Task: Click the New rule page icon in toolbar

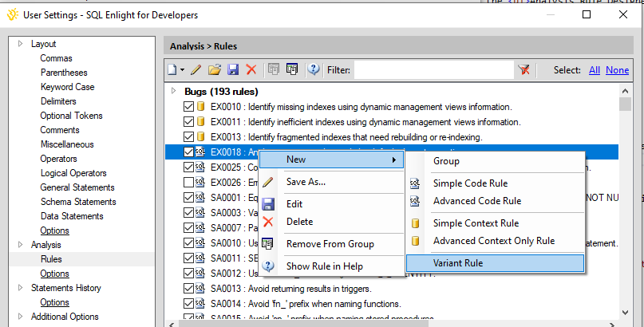Action: coord(172,69)
